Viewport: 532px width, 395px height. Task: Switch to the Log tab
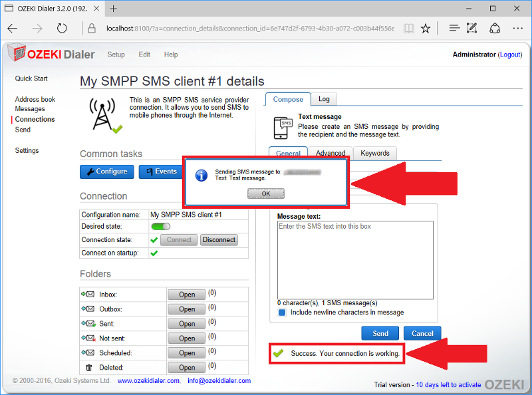click(x=324, y=99)
